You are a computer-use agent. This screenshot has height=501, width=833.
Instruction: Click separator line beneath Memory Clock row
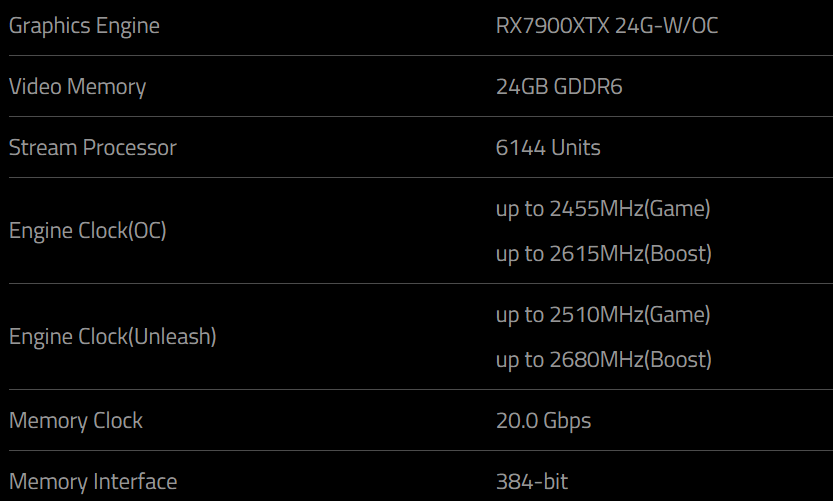[416, 450]
